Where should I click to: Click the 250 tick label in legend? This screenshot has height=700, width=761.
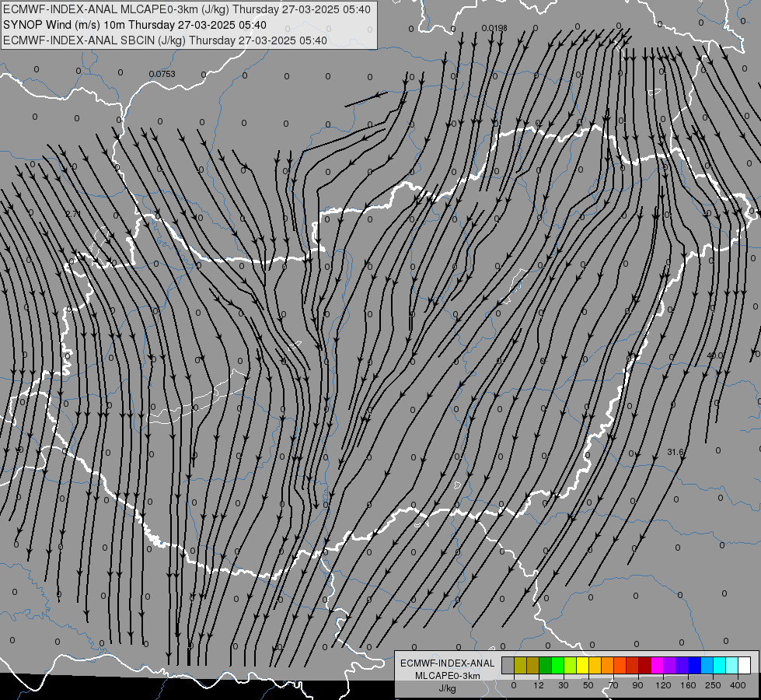[x=713, y=685]
